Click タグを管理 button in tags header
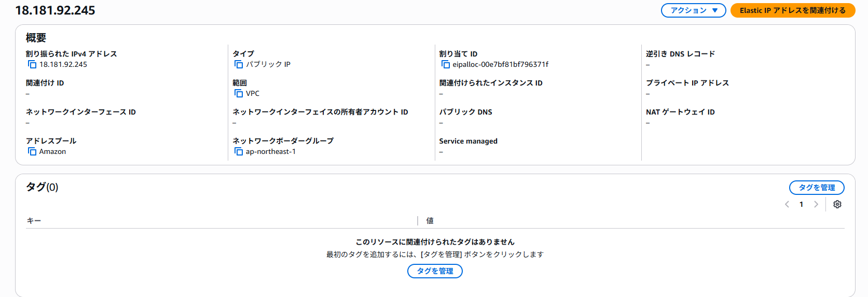Screen dimensions: 868x297 click(816, 188)
